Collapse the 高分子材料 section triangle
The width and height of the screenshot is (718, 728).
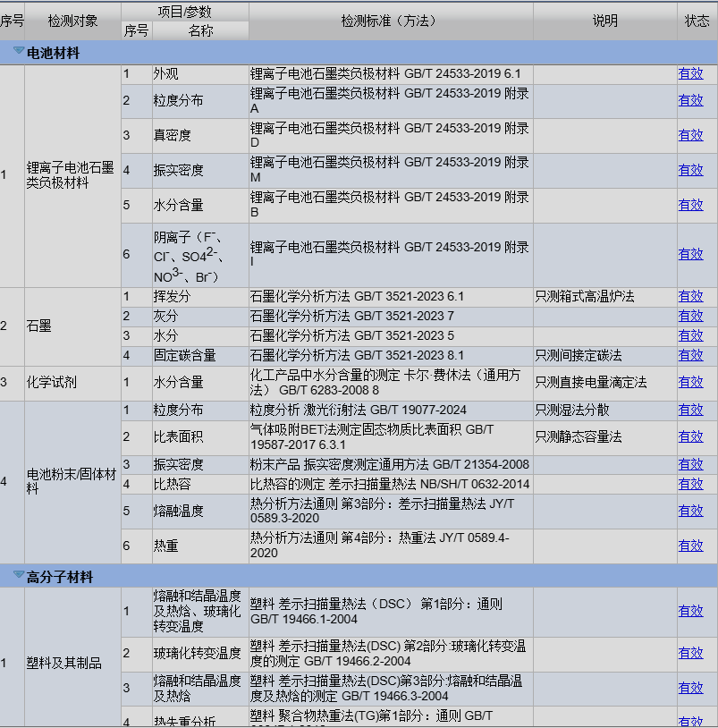18,577
